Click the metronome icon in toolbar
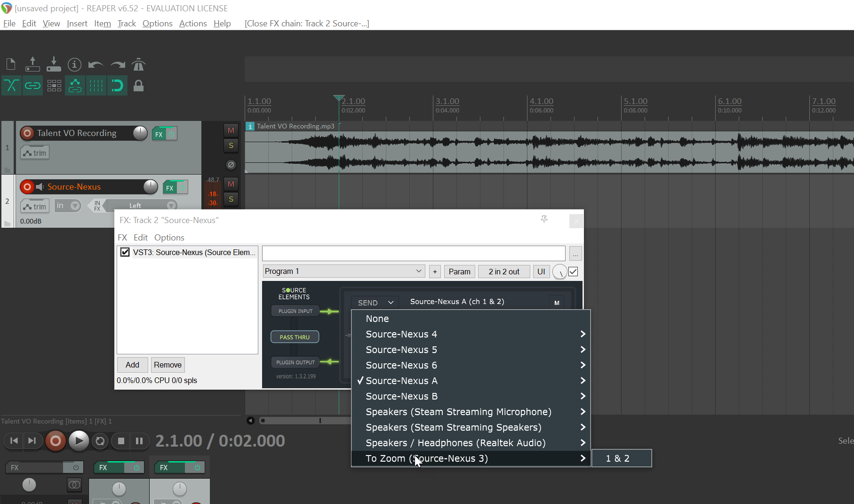 point(138,64)
